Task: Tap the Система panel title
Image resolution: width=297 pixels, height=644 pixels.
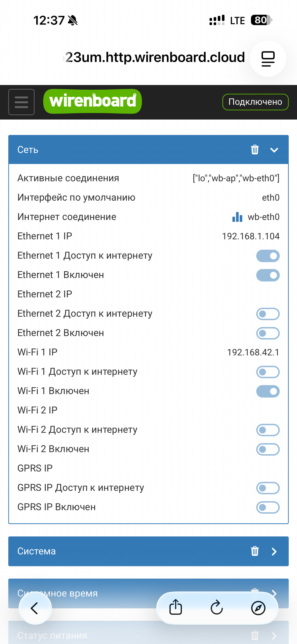Action: point(37,551)
